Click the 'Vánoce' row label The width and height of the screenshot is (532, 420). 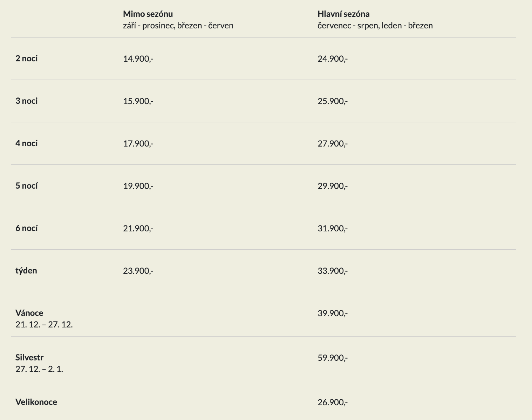29,313
